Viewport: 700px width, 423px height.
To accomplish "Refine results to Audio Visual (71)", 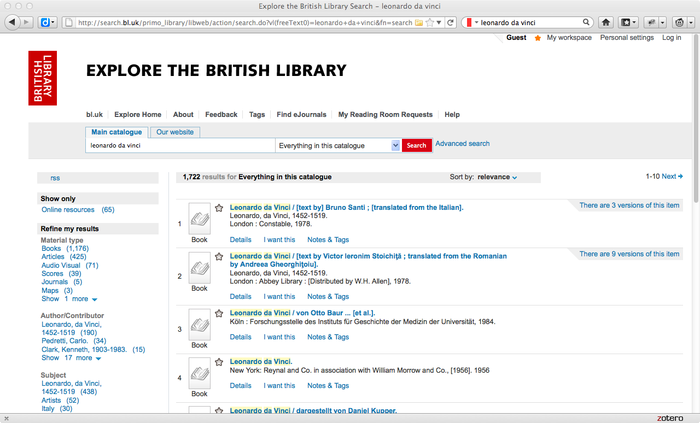I will [70, 265].
